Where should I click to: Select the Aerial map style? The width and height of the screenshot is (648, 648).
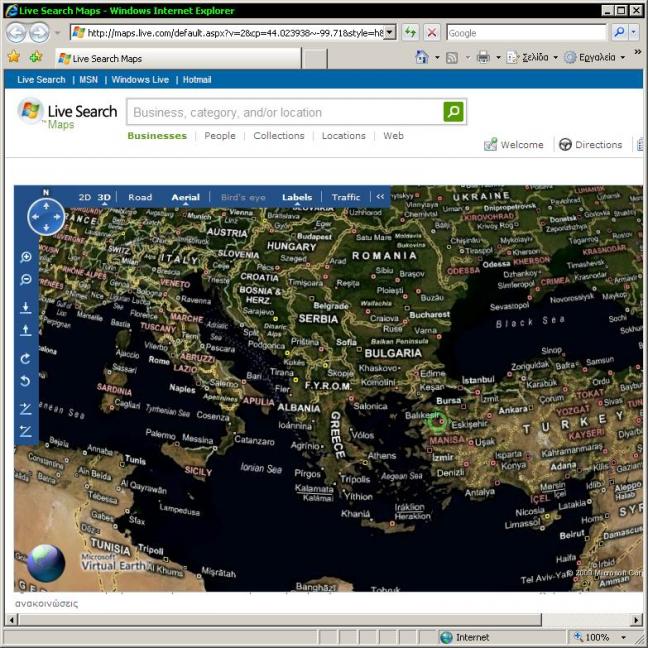click(186, 197)
